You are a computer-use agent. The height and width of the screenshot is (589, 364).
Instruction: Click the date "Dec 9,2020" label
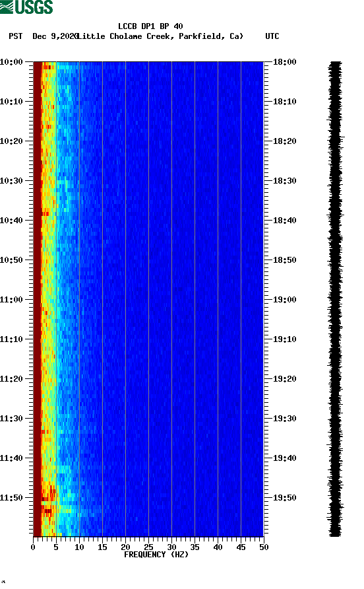coord(55,36)
